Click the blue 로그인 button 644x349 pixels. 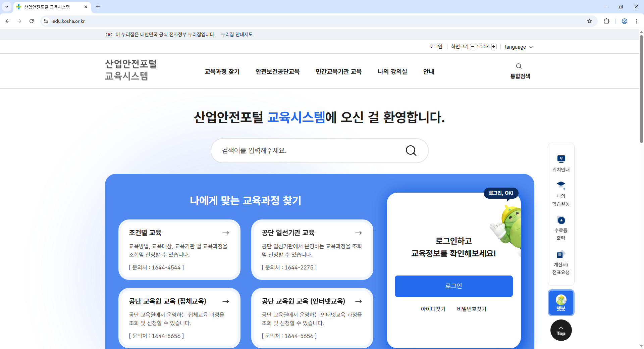(453, 286)
